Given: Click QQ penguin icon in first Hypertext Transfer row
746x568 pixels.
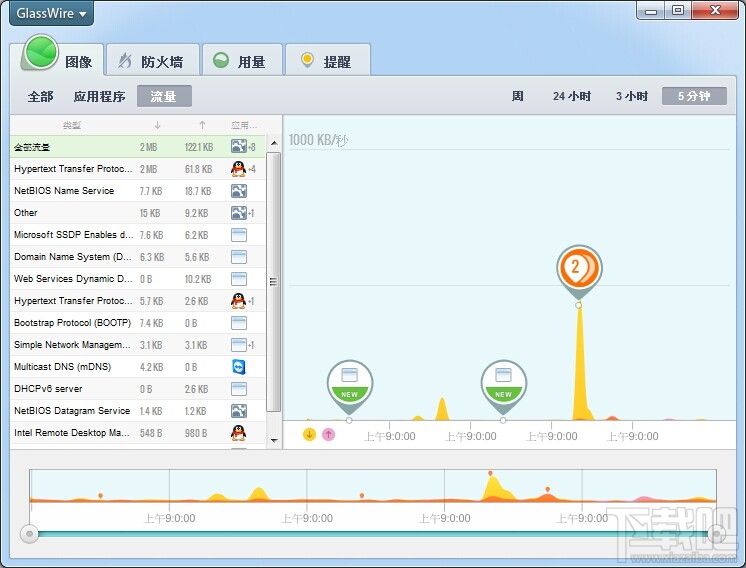Looking at the screenshot, I should 239,168.
